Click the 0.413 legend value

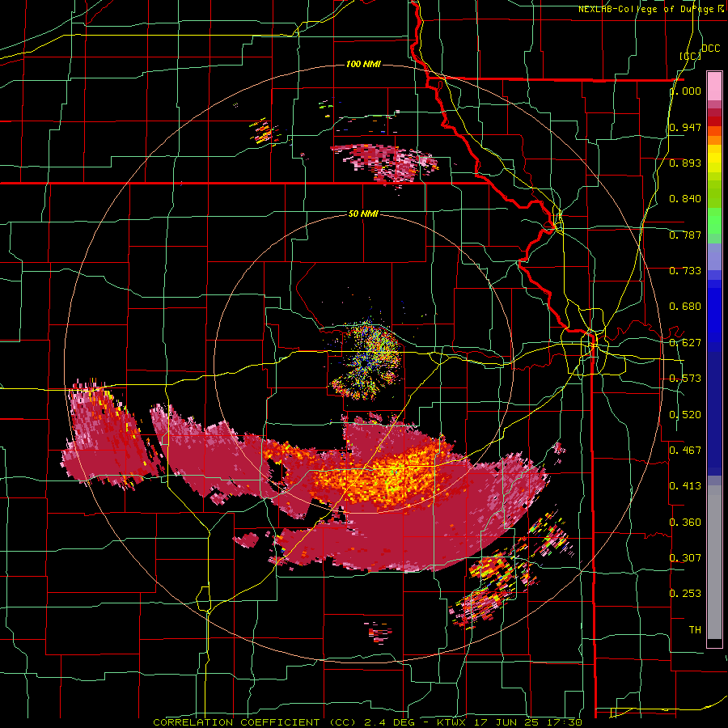pos(685,486)
